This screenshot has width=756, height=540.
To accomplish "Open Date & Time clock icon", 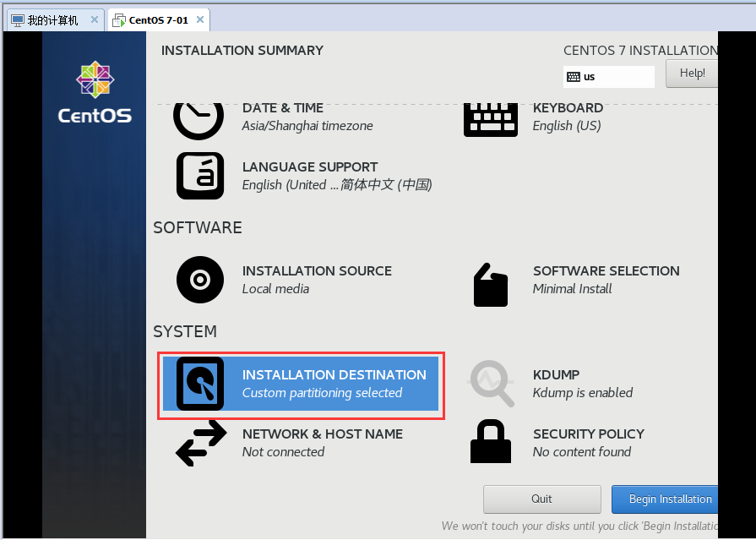I will (x=199, y=121).
